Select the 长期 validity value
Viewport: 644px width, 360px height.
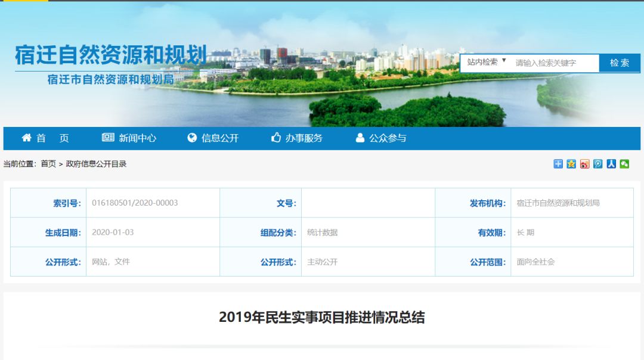click(x=525, y=232)
